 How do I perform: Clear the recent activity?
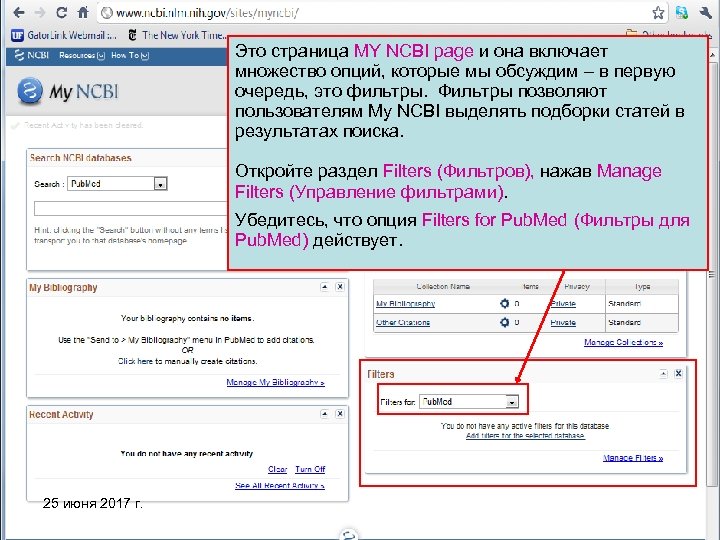coord(277,469)
